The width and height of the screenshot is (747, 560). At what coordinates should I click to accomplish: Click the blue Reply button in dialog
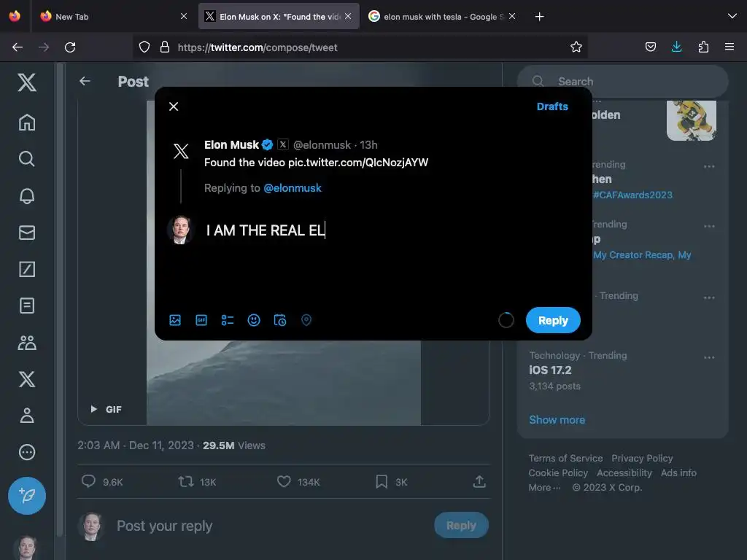[553, 321]
